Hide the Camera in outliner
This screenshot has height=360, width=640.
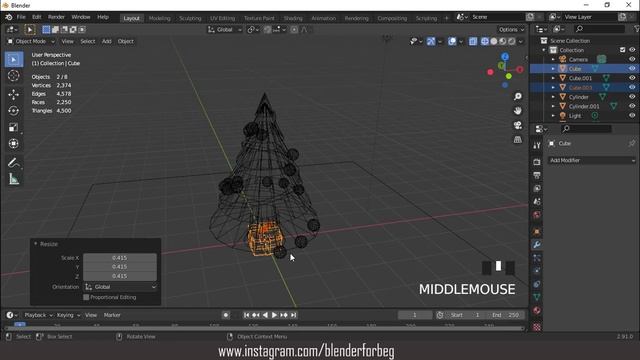pyautogui.click(x=632, y=59)
